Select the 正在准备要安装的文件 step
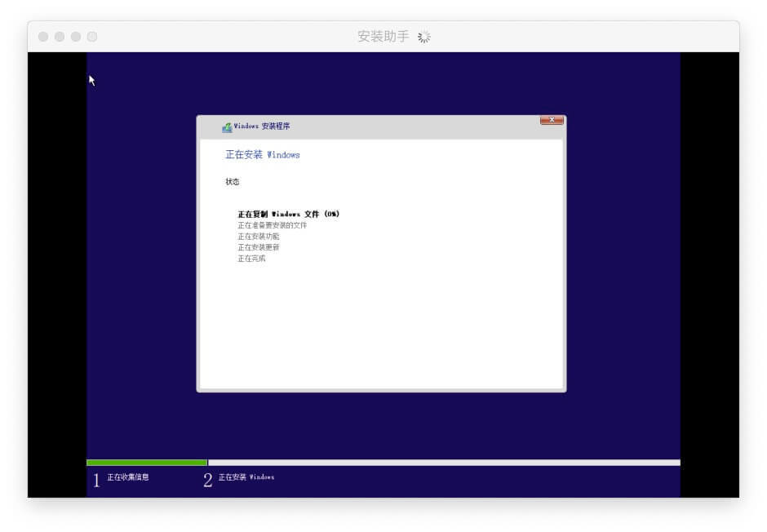The width and height of the screenshot is (767, 532). click(x=273, y=225)
